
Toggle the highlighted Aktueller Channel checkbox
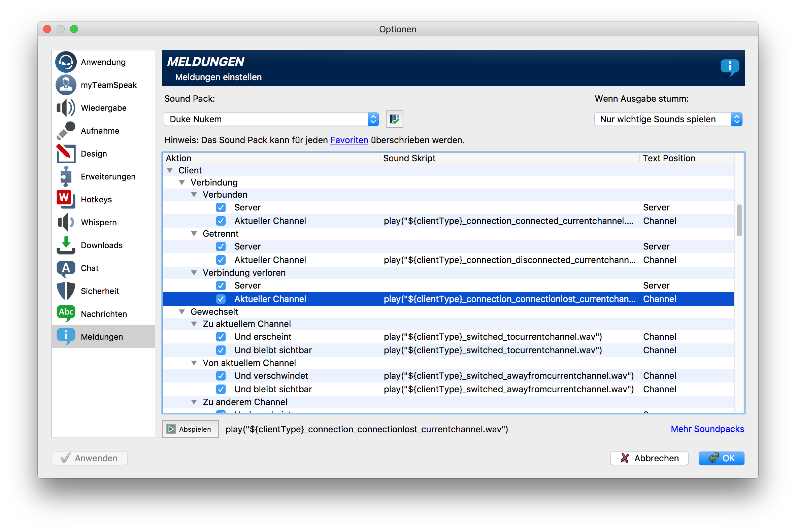[221, 299]
